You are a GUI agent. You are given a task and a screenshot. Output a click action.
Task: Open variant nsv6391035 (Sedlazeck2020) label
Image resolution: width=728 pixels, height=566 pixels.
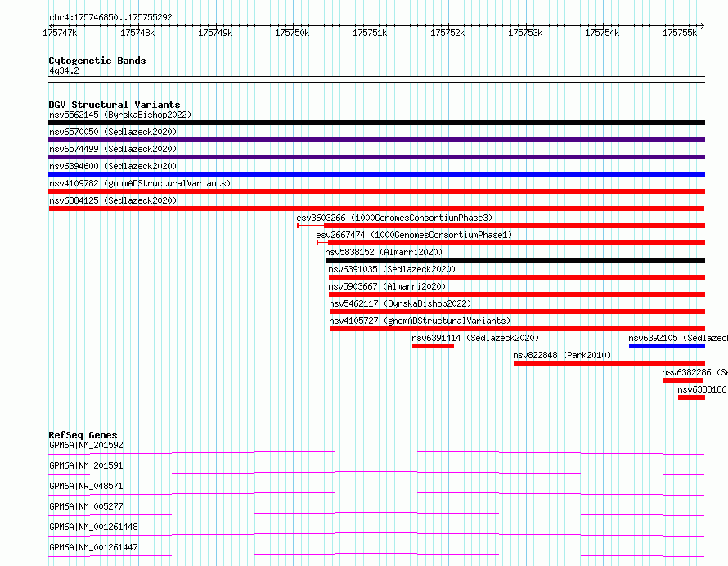point(392,269)
